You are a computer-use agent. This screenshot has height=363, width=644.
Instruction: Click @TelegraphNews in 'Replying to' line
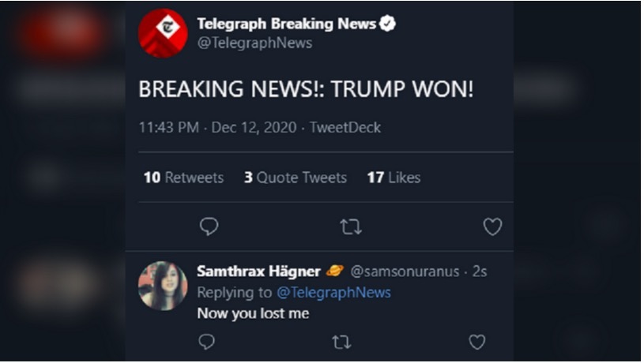(x=333, y=293)
